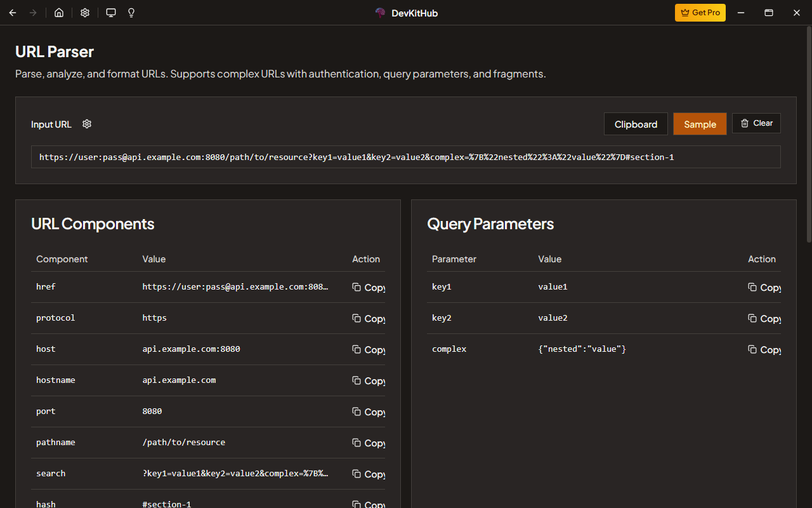Open app settings gear in title bar
812x508 pixels.
tap(85, 13)
